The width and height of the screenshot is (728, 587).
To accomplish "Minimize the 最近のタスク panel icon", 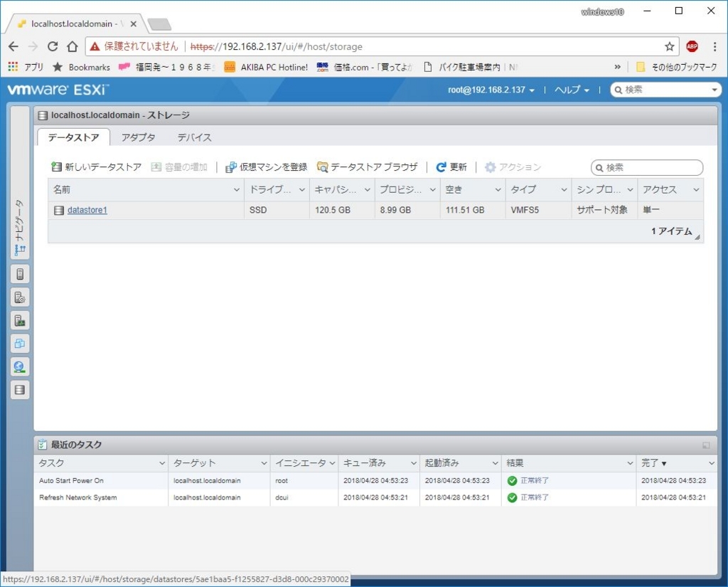I will 706,445.
